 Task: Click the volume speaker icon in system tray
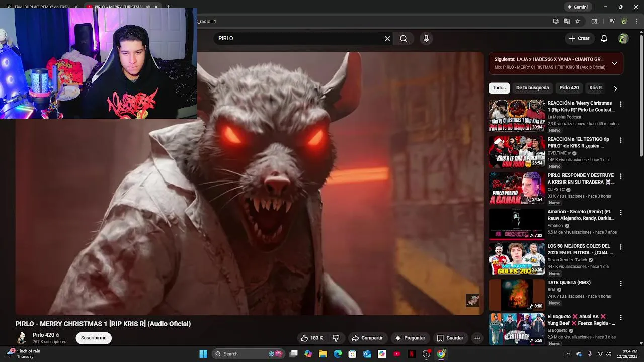coord(608,354)
